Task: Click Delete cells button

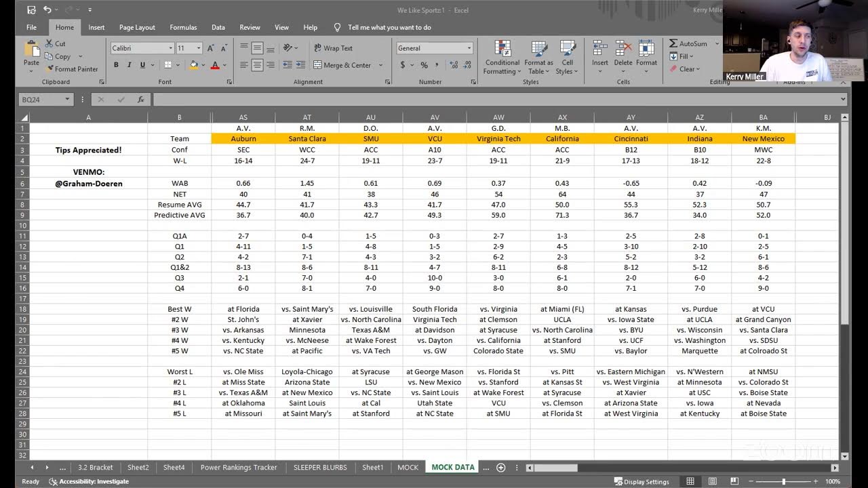Action: (623, 56)
